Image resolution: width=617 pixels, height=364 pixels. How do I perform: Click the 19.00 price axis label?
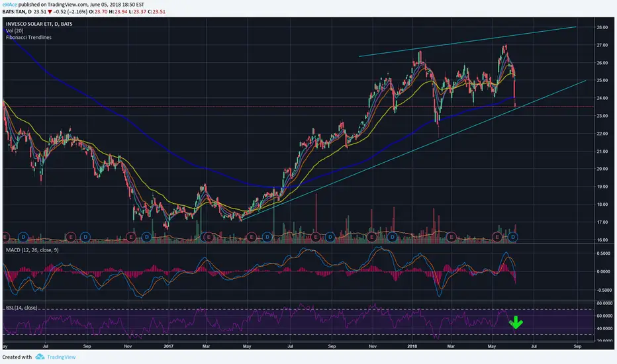pyautogui.click(x=602, y=187)
